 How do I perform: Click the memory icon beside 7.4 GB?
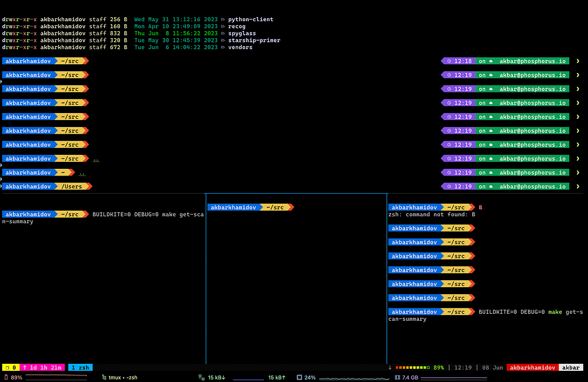click(397, 377)
